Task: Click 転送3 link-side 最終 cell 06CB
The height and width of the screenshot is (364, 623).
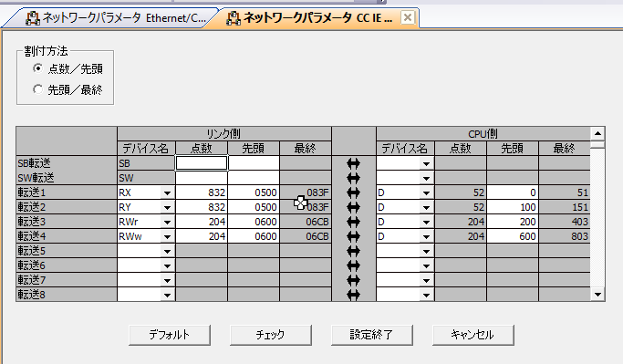Action: pos(306,222)
